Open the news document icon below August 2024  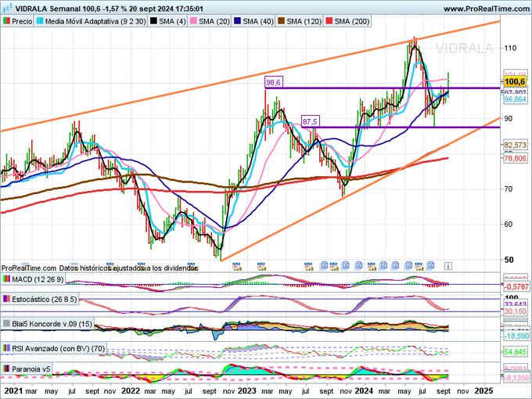coord(430,265)
